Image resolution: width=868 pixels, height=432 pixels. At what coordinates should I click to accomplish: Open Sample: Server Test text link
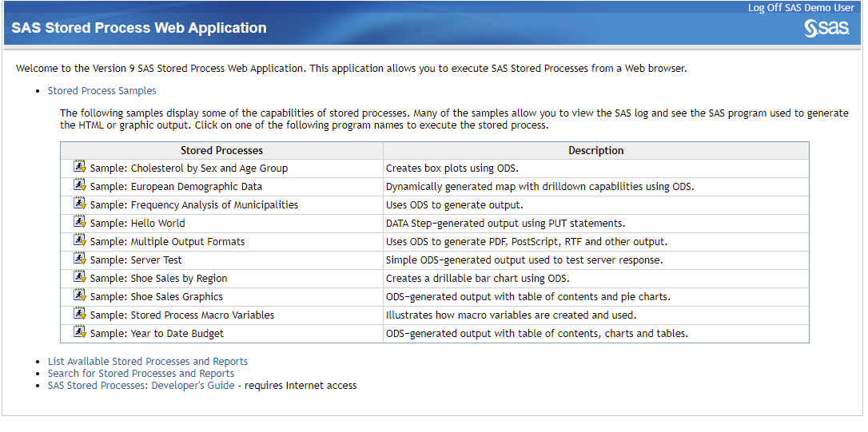(136, 260)
